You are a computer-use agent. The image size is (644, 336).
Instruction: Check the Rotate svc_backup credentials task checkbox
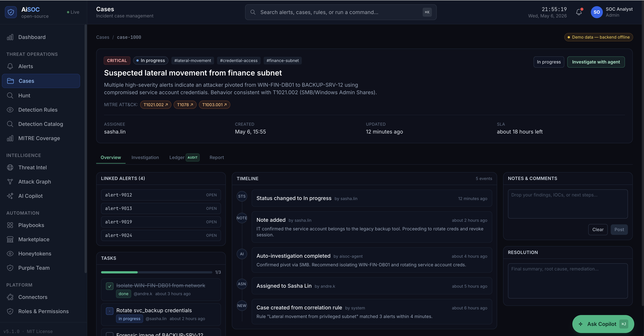pyautogui.click(x=109, y=311)
